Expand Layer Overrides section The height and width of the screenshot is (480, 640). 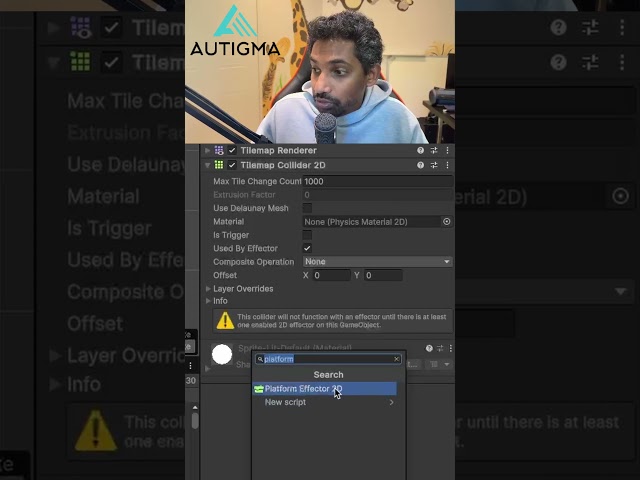pyautogui.click(x=208, y=289)
